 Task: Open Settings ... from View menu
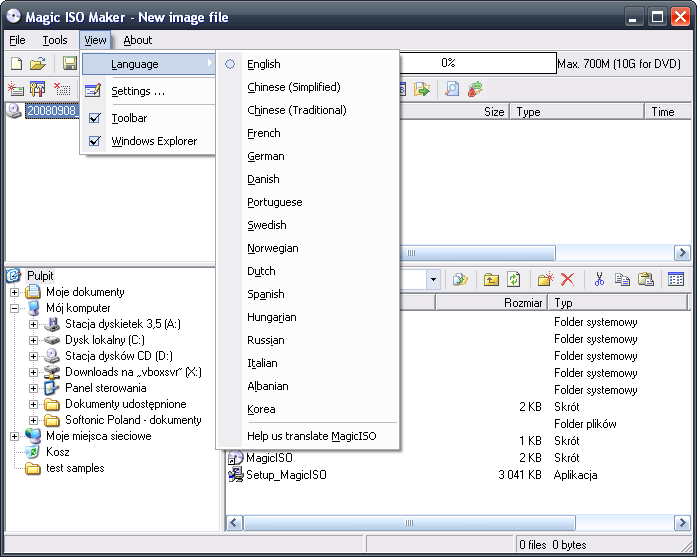point(149,91)
